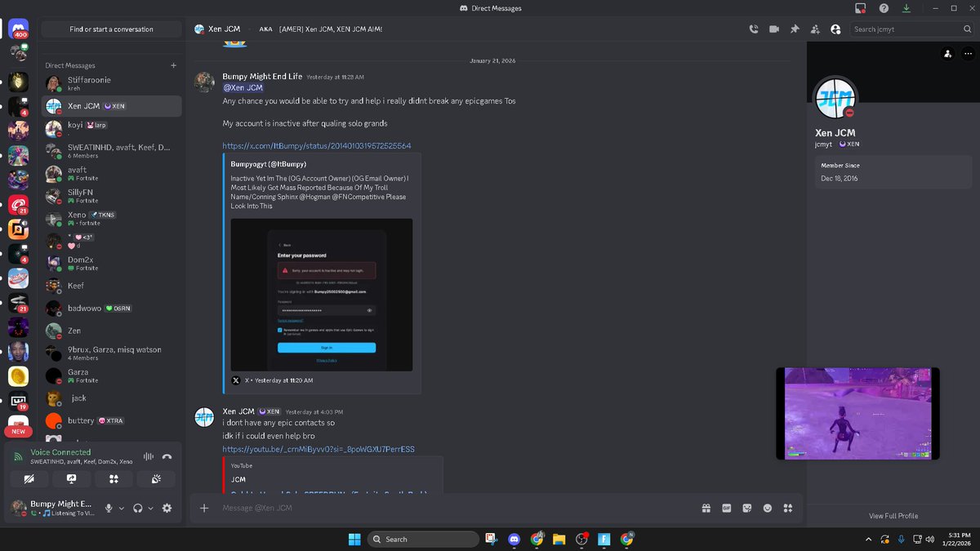Open the emoji picker
This screenshot has height=551, width=980.
click(x=767, y=508)
